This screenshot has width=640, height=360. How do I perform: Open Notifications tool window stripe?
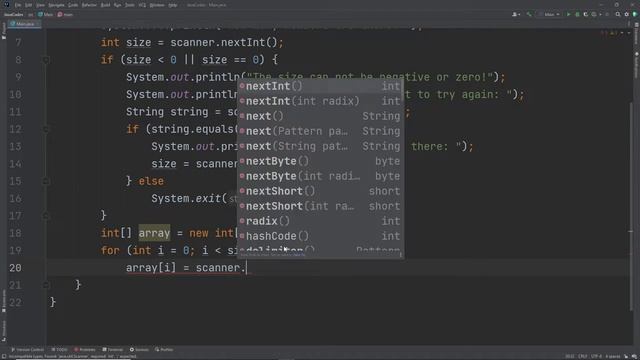[x=636, y=65]
